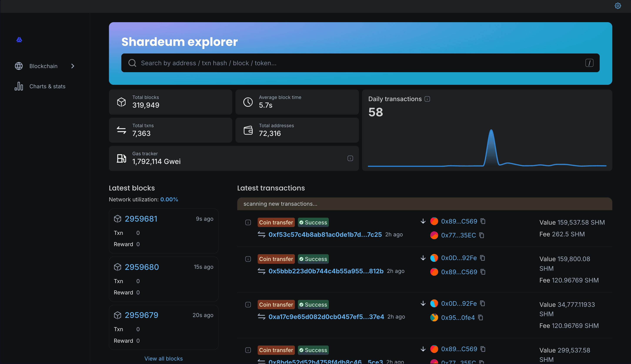Click the View all blocks link
631x364 pixels.
point(164,358)
